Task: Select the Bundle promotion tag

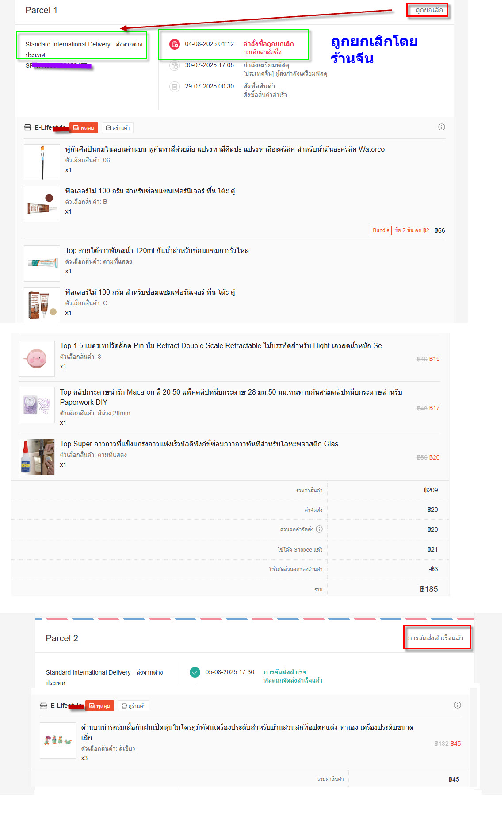Action: click(x=381, y=230)
